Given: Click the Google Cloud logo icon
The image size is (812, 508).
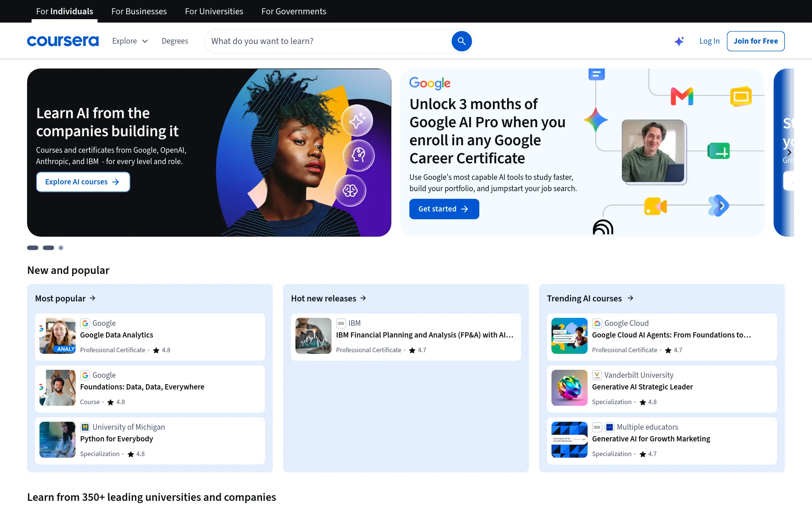Looking at the screenshot, I should (597, 323).
